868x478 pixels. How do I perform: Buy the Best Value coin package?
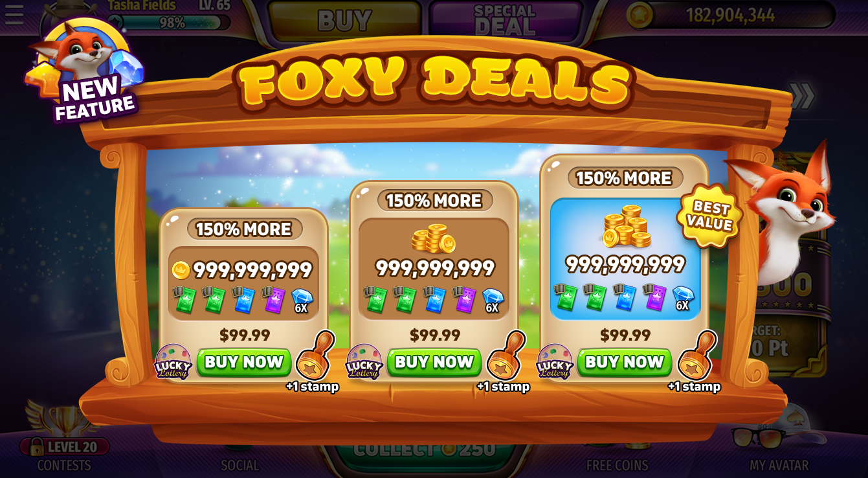coord(625,362)
